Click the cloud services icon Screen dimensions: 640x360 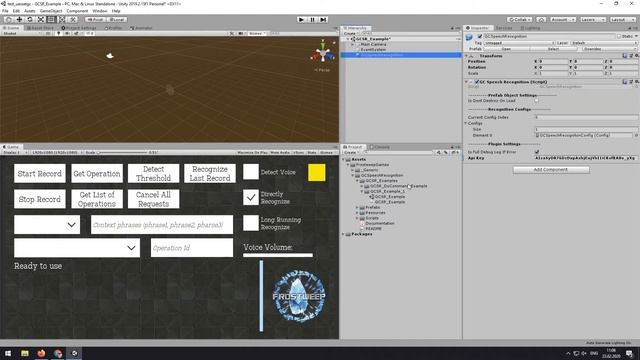[x=541, y=20]
